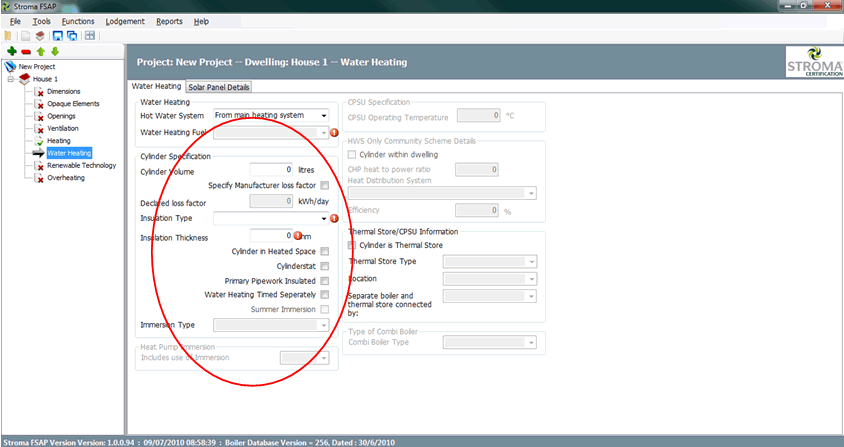Click the red minus remove icon

pos(26,52)
